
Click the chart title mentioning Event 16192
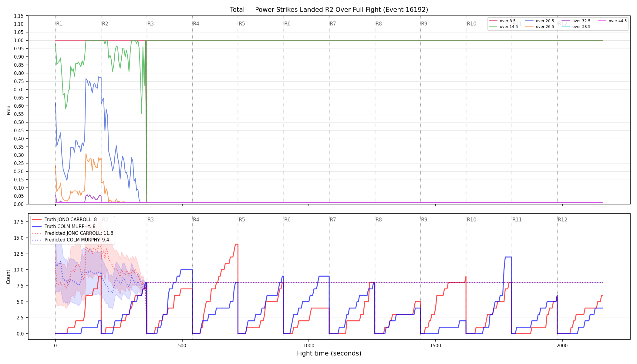pos(329,10)
